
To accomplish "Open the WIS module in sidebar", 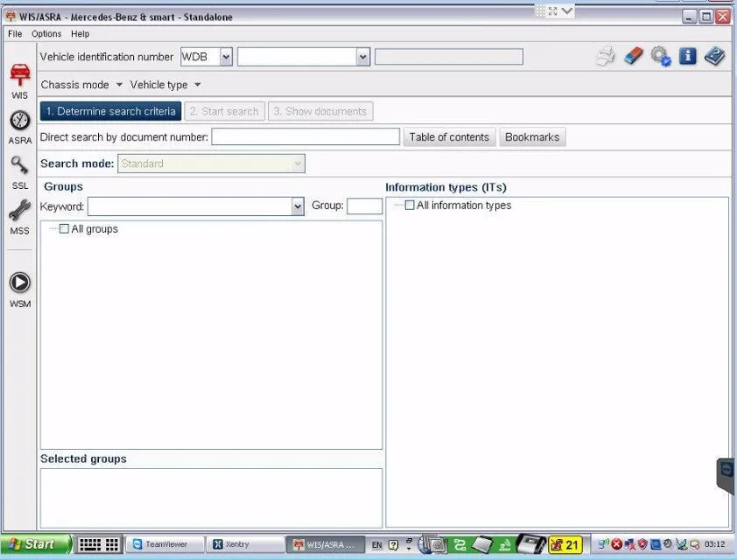I will [x=20, y=80].
